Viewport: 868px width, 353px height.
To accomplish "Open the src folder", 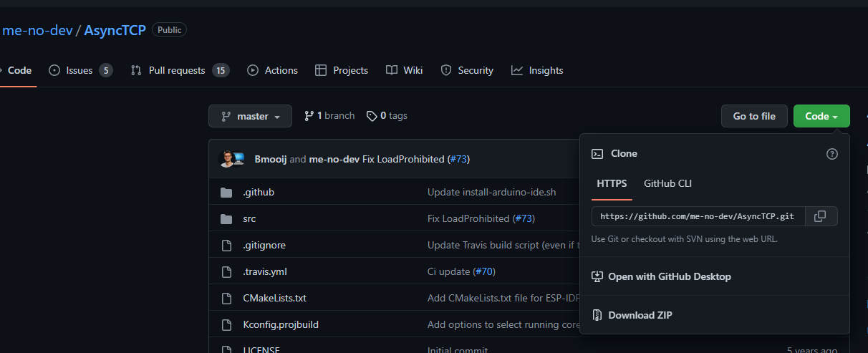I will (x=249, y=218).
